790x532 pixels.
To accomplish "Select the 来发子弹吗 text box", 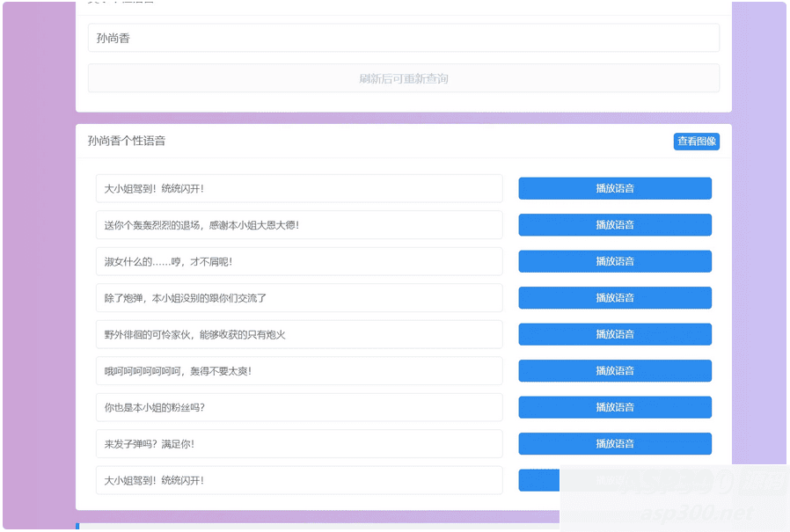I will tap(299, 443).
